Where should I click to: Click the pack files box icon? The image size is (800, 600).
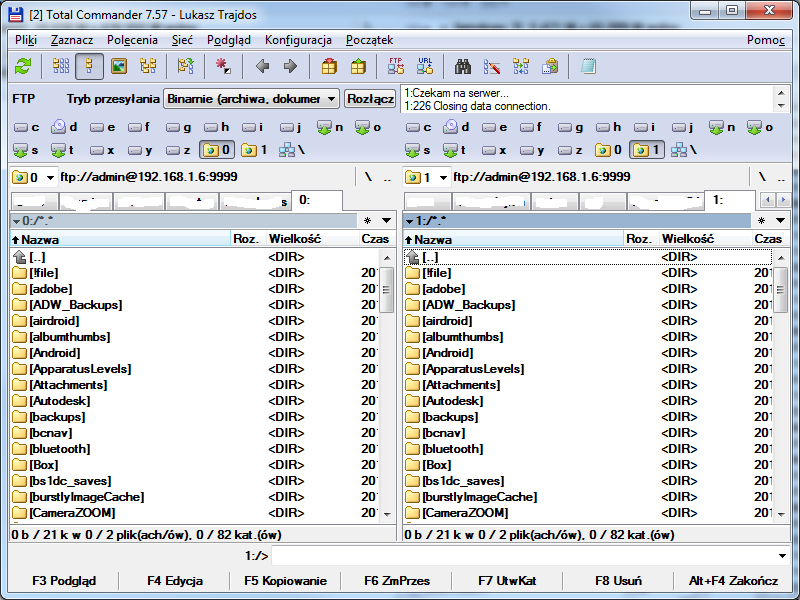329,66
